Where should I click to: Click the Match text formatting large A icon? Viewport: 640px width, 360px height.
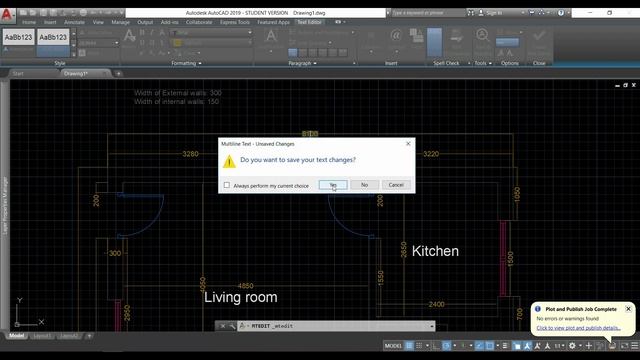129,37
